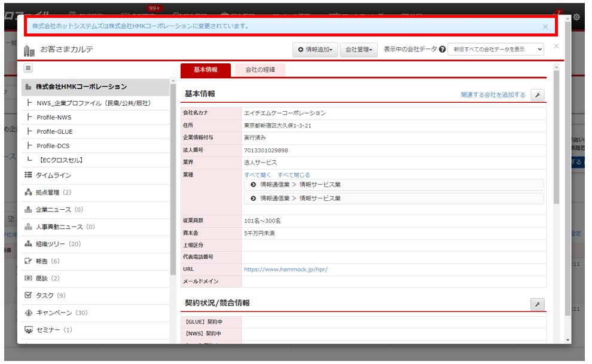This screenshot has height=364, width=592.
Task: Click the kana name エイチエムケーコーポレーション
Action: tap(285, 113)
